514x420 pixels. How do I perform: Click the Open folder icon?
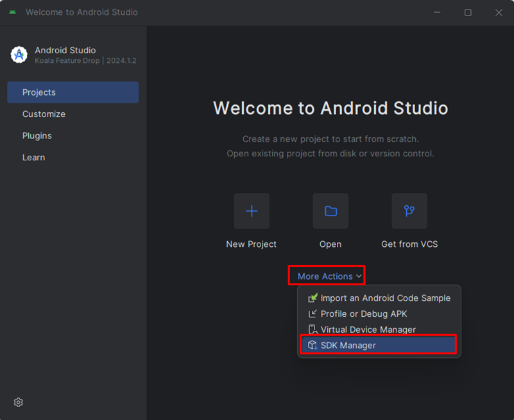pyautogui.click(x=330, y=211)
